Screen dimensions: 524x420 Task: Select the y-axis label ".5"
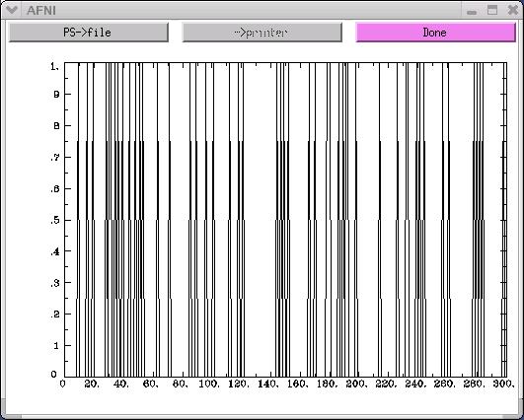55,220
